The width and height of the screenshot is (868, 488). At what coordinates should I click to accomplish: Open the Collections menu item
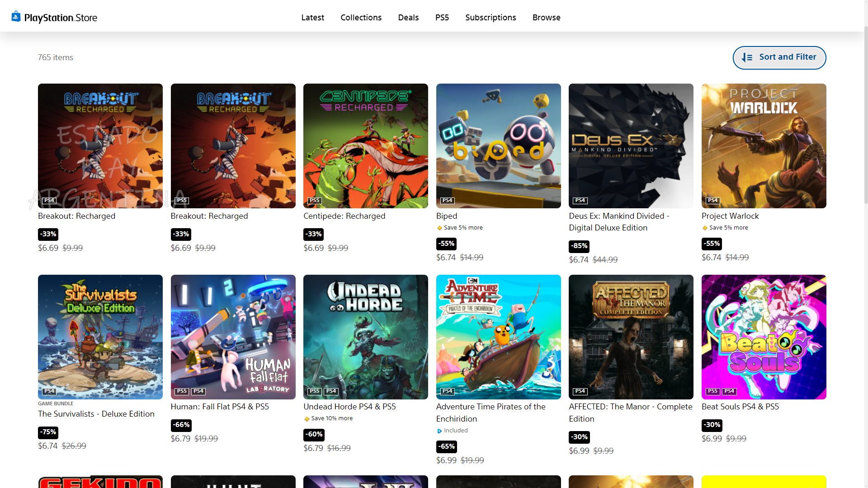(x=361, y=17)
